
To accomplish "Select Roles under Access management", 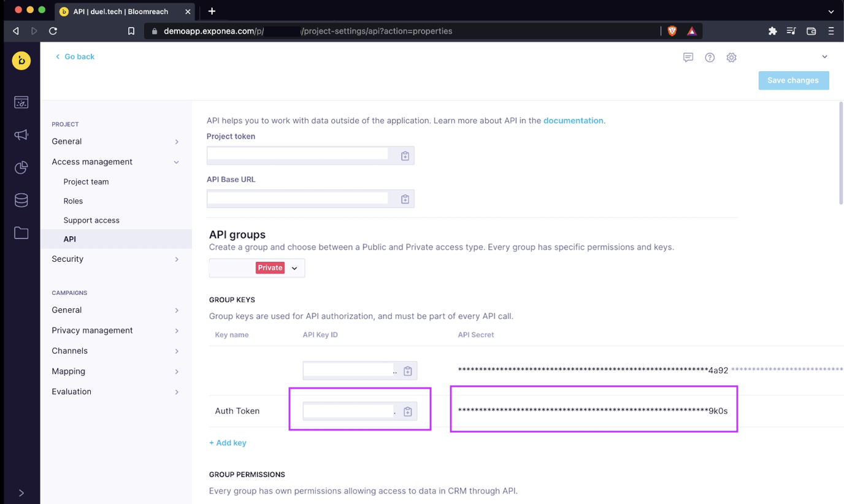I will pyautogui.click(x=73, y=201).
